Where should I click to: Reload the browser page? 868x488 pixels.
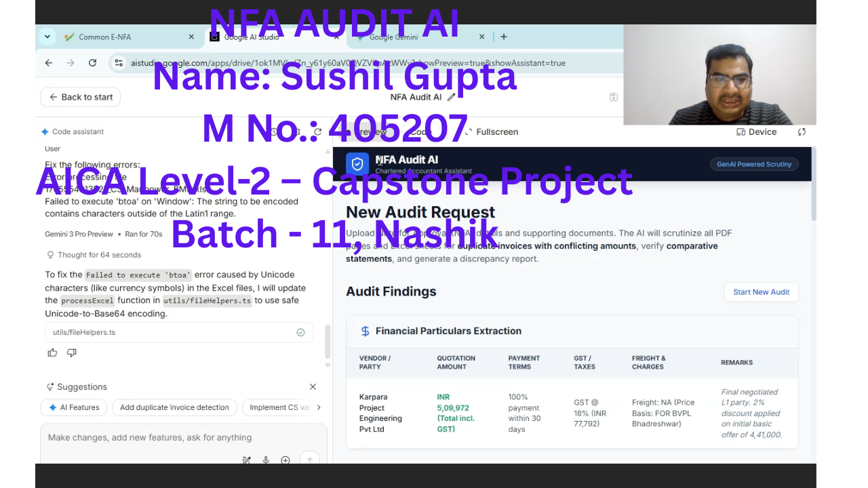point(92,63)
